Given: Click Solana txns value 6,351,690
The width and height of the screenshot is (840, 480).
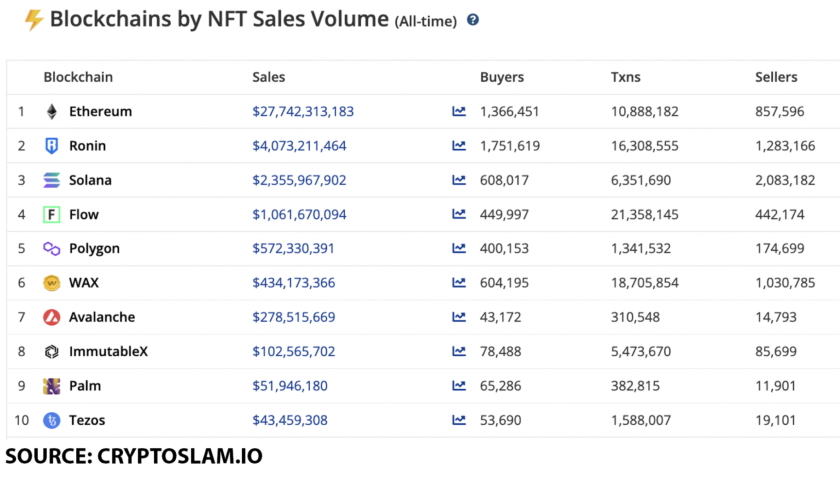Looking at the screenshot, I should point(641,180).
